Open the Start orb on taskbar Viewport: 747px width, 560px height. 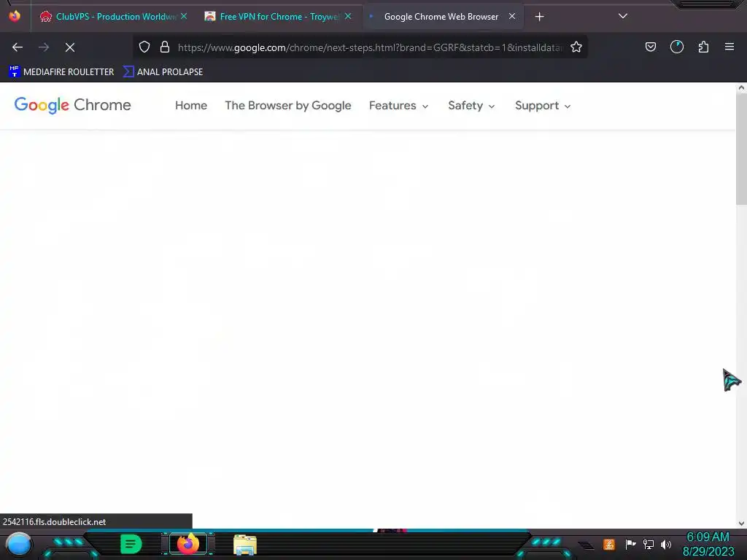pos(18,544)
